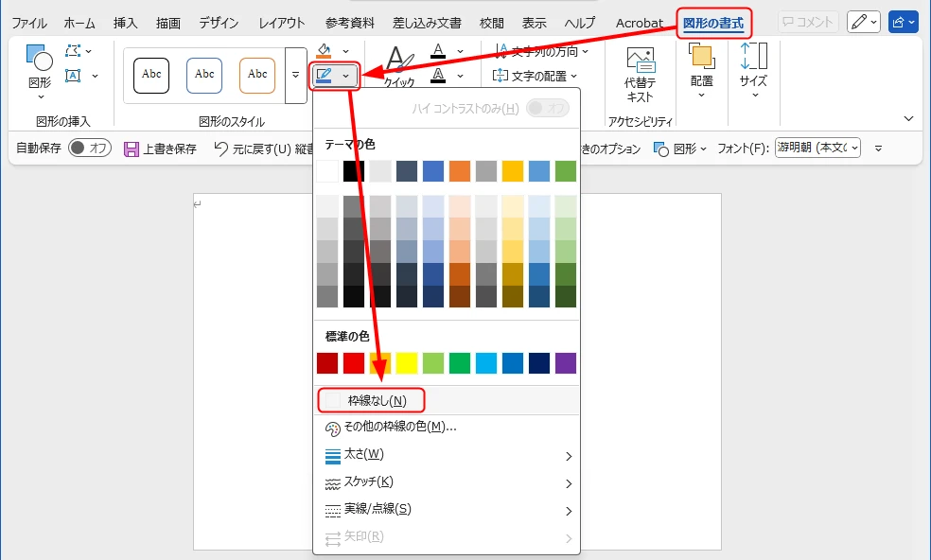Enable the ハイコントラストのみ toggle
Image resolution: width=931 pixels, height=560 pixels.
[550, 108]
